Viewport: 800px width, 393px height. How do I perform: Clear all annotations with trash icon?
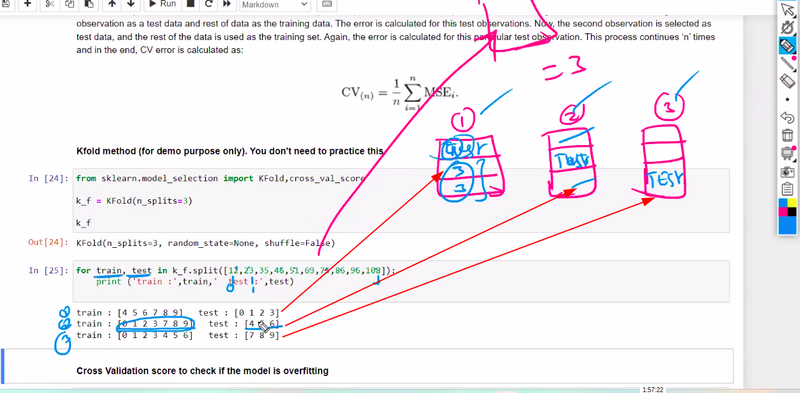pos(788,135)
